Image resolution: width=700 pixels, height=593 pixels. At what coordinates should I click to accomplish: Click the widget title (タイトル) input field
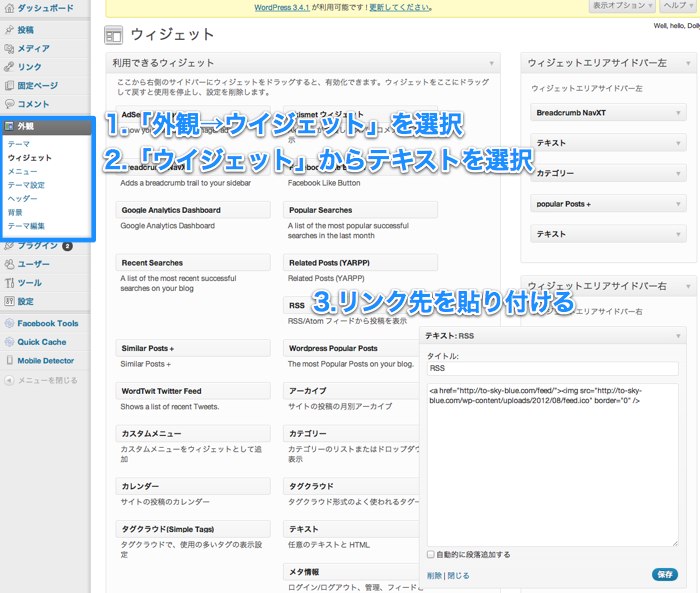tap(553, 368)
